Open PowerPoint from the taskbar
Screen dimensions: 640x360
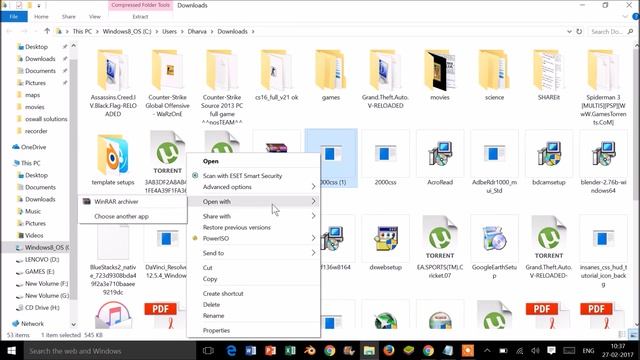pyautogui.click(x=270, y=351)
